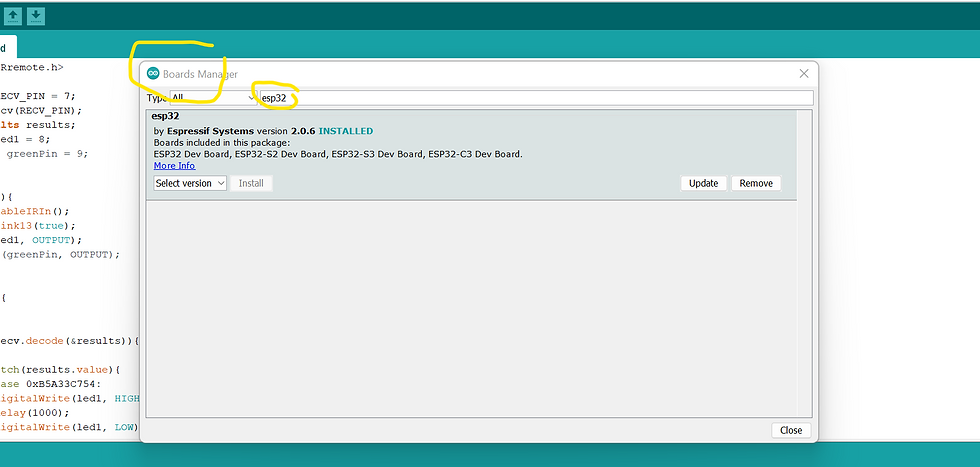Select the esp32 package title
This screenshot has height=467, width=980.
(x=165, y=116)
